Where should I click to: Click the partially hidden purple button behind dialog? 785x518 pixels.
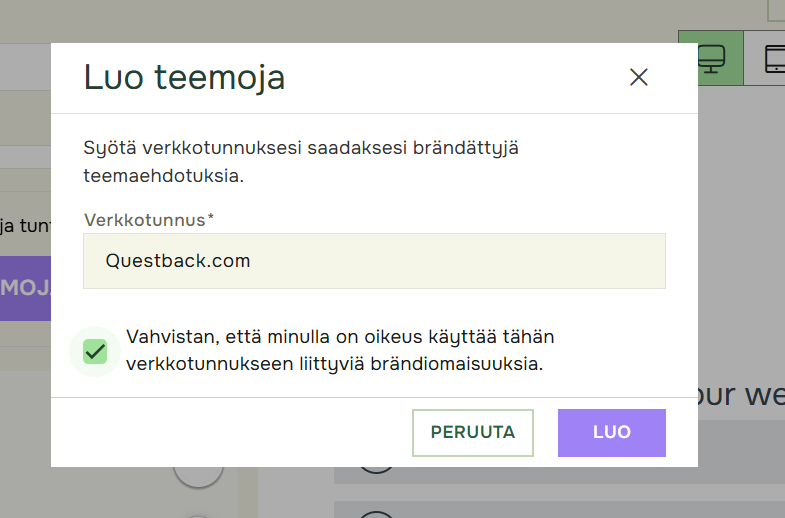(x=25, y=288)
